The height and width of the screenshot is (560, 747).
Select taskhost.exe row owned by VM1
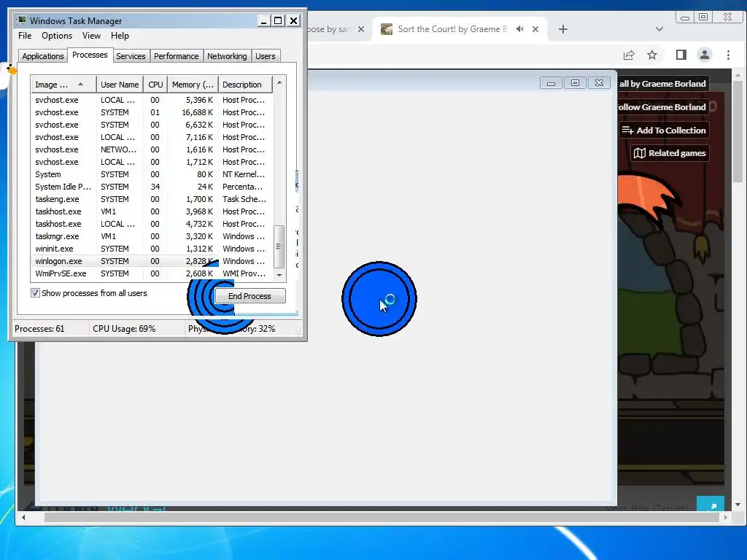coord(152,211)
